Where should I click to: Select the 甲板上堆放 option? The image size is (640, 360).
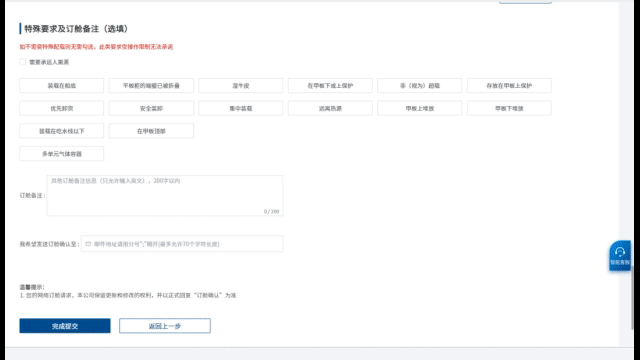coord(420,109)
